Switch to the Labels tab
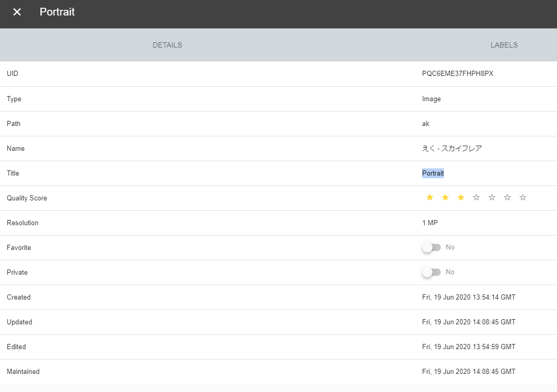Image resolution: width=557 pixels, height=392 pixels. point(504,45)
